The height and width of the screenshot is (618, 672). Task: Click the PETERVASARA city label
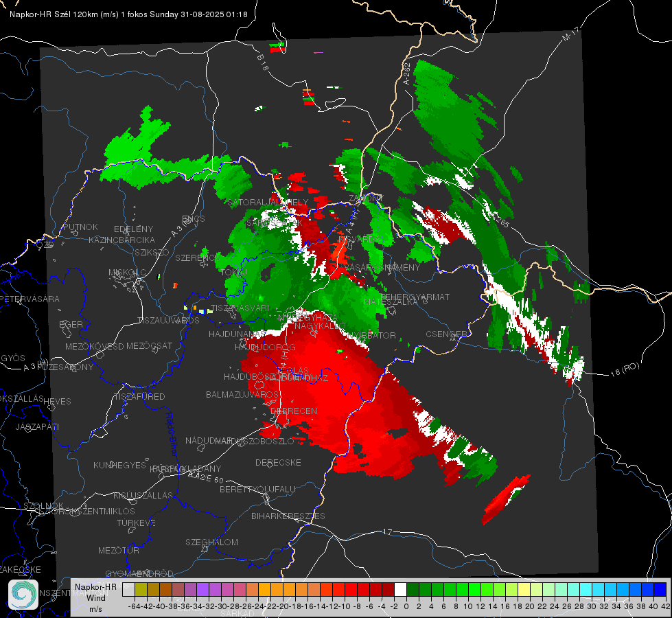pos(30,299)
